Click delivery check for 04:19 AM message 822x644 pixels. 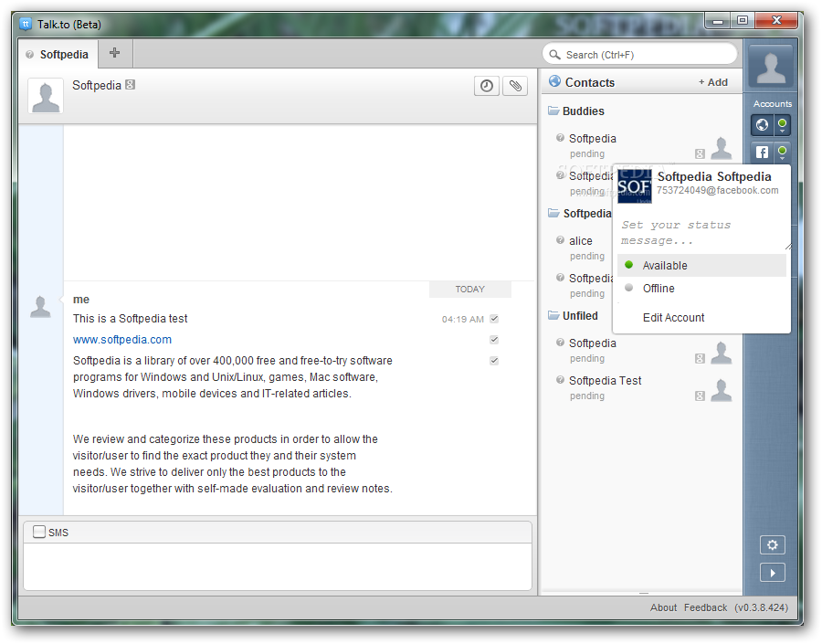point(494,319)
